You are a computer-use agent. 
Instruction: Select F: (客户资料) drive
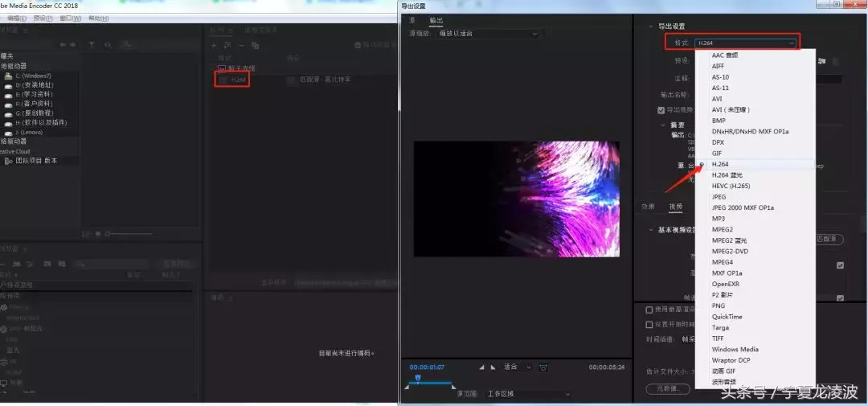[x=33, y=104]
